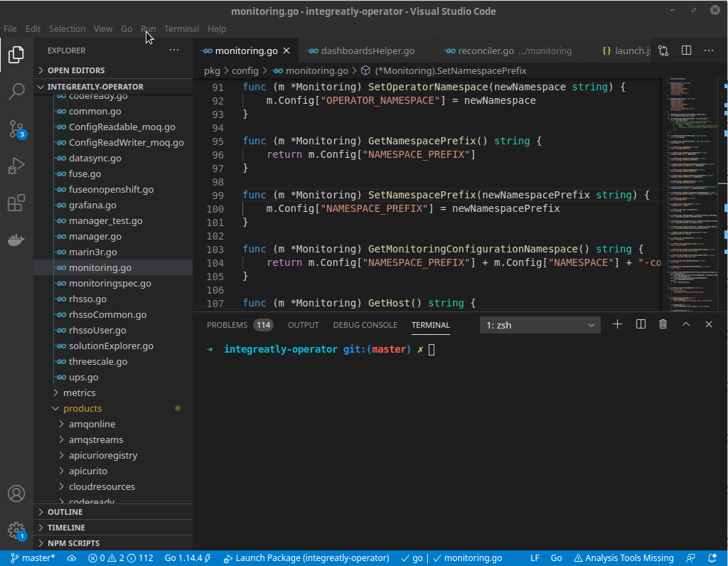This screenshot has width=728, height=566.
Task: Click monitoring.go check status item
Action: pyautogui.click(x=468, y=558)
